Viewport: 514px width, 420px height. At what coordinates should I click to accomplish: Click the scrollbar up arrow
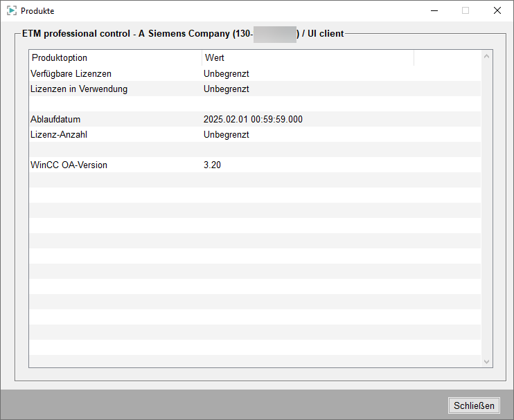[486, 56]
